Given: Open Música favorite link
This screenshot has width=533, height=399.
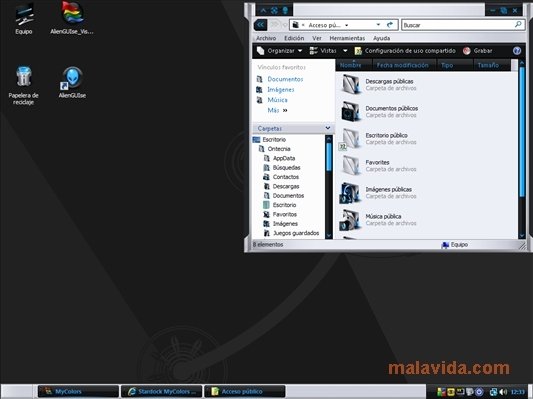Looking at the screenshot, I should point(277,100).
